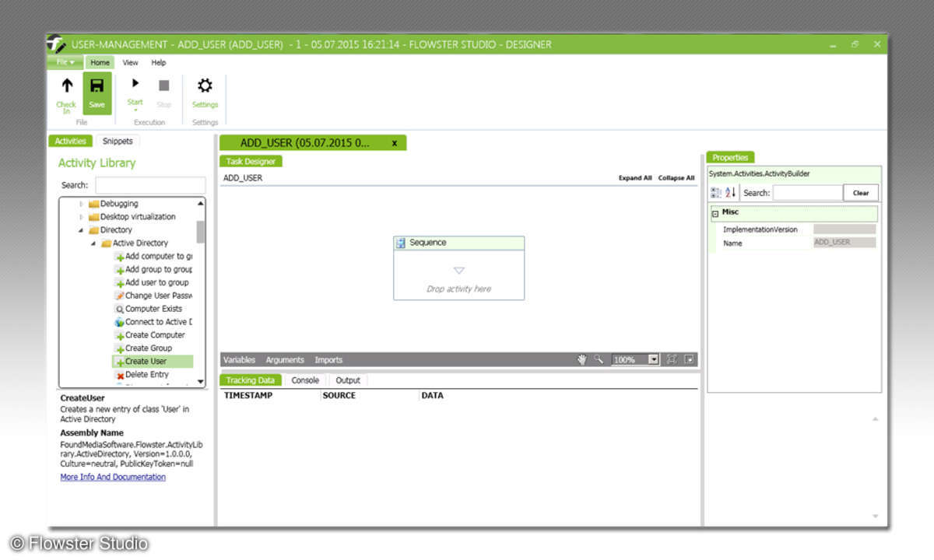Click the Check In arrow icon
Screen dimensions: 934x560
67,86
